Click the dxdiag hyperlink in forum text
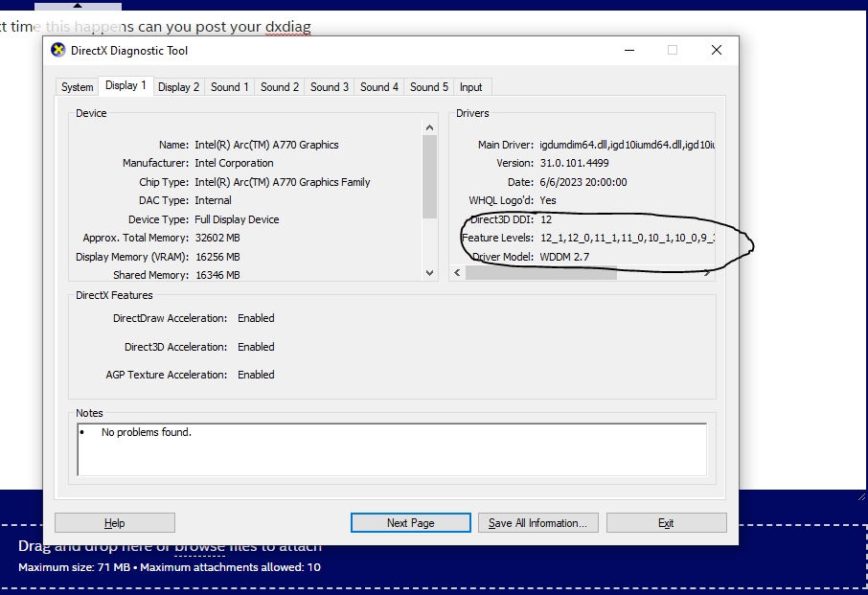 [290, 27]
